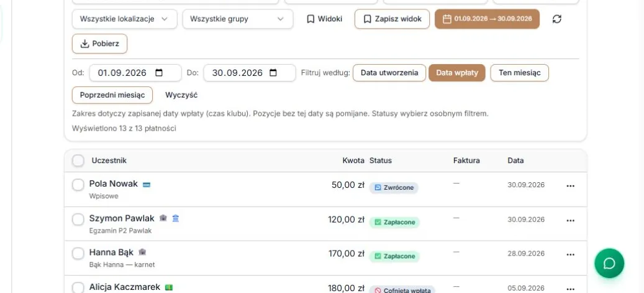Open the three-dot menu for Hanna Bąk
Viewport: 644px width, 293px height.
(x=571, y=254)
